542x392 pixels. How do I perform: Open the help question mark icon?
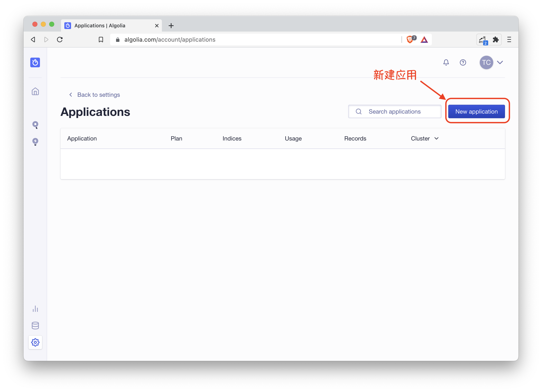click(463, 62)
